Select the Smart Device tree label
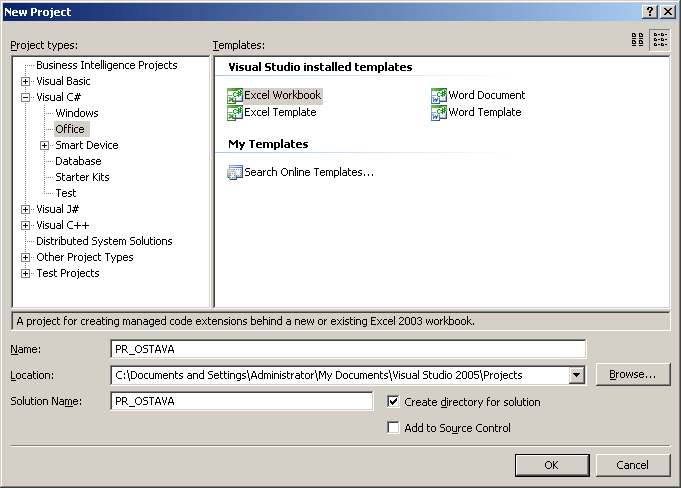 [x=87, y=145]
